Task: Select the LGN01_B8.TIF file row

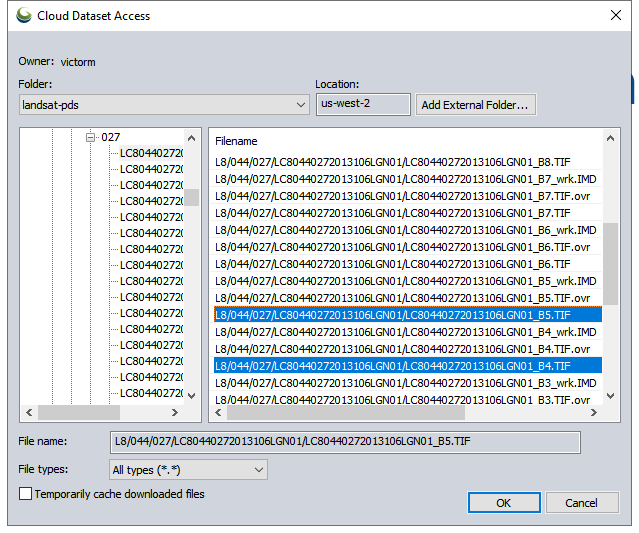Action: point(393,161)
